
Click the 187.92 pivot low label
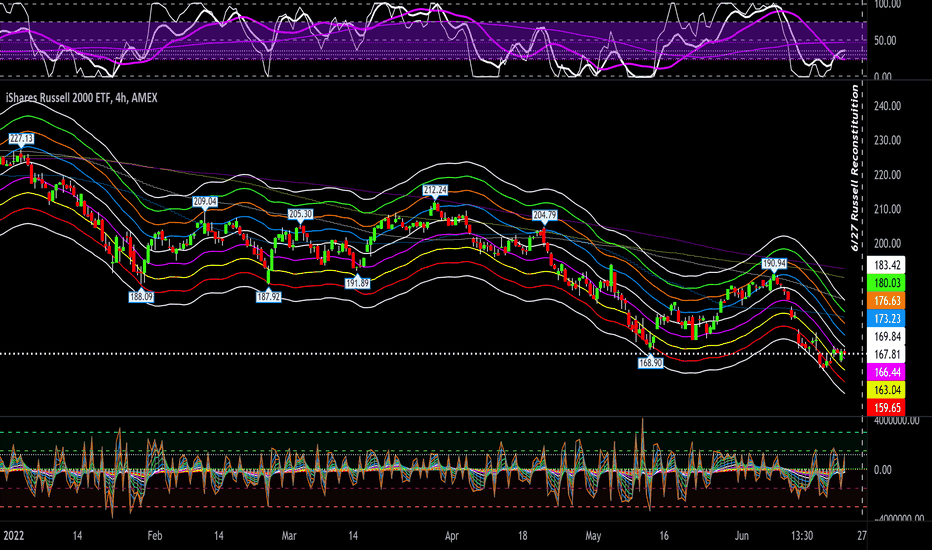(x=268, y=296)
